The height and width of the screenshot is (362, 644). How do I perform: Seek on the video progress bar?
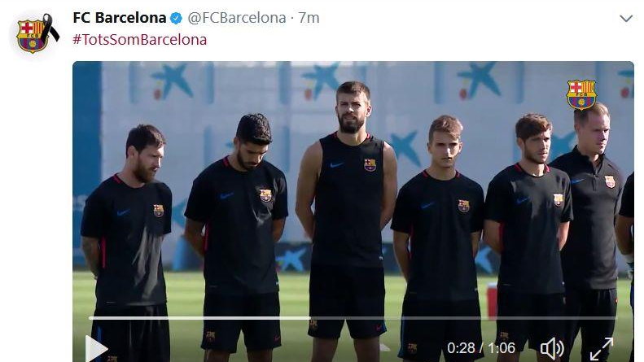[x=353, y=318]
